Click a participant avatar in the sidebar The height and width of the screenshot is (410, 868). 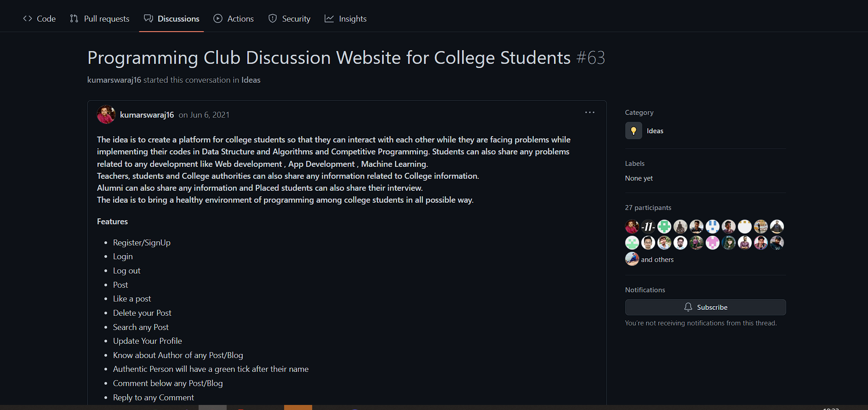(632, 226)
